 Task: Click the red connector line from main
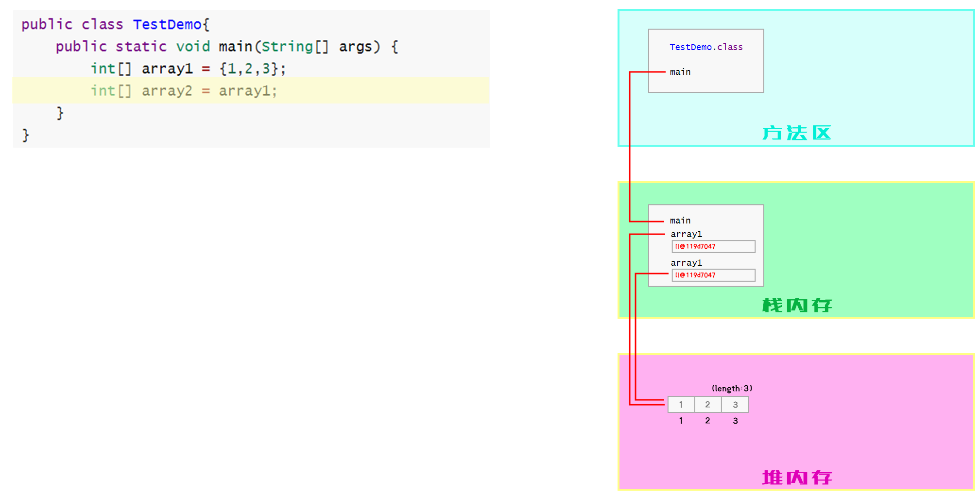pos(632,146)
